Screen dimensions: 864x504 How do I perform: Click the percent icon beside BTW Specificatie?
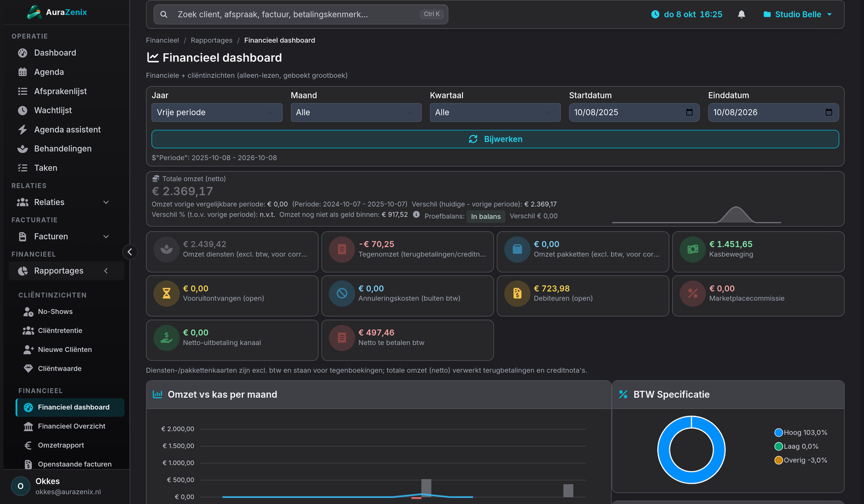(623, 395)
